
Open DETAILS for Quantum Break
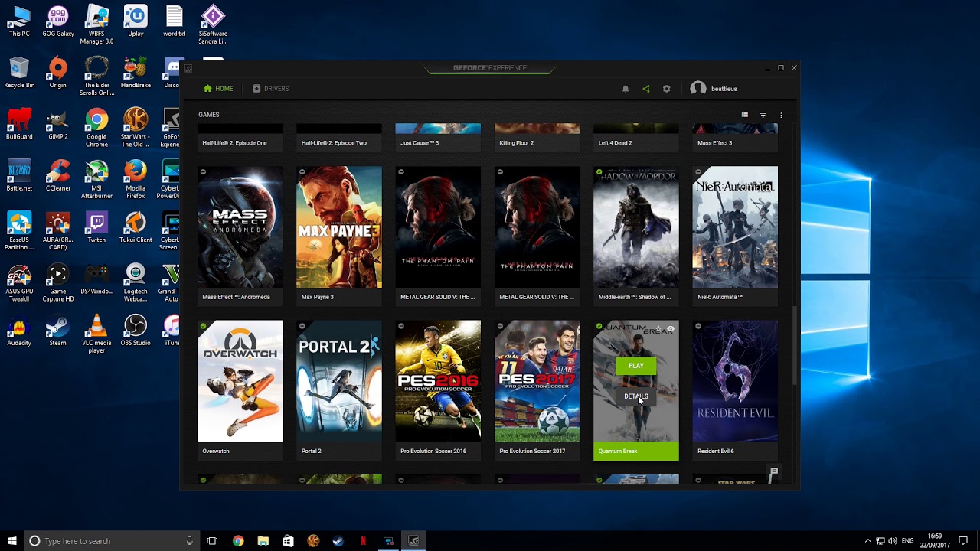click(x=635, y=396)
